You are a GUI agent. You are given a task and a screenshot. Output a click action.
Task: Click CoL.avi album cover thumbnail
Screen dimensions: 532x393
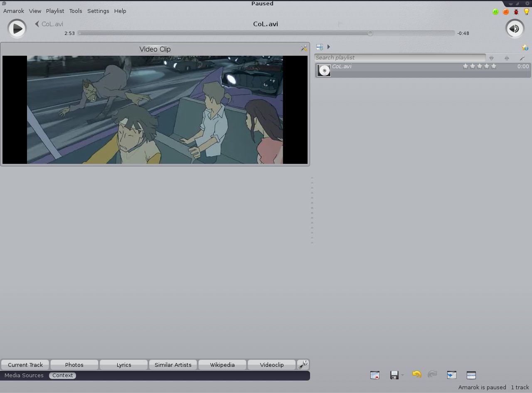pos(324,70)
